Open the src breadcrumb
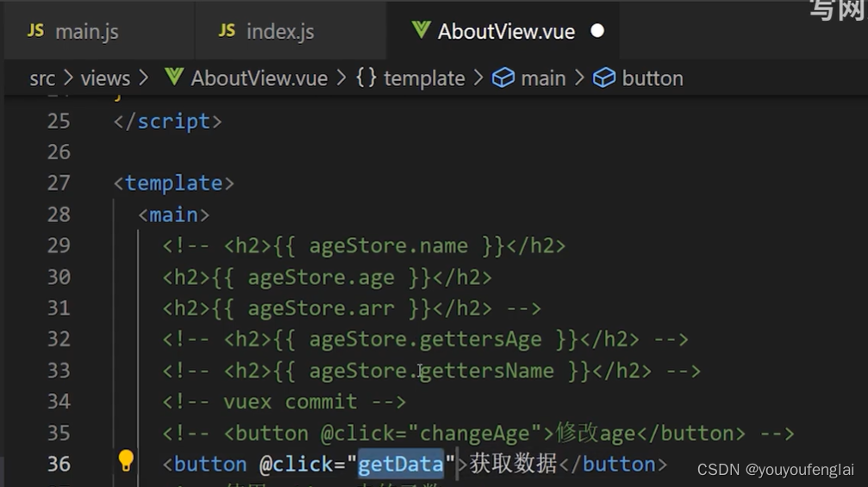 pos(42,78)
